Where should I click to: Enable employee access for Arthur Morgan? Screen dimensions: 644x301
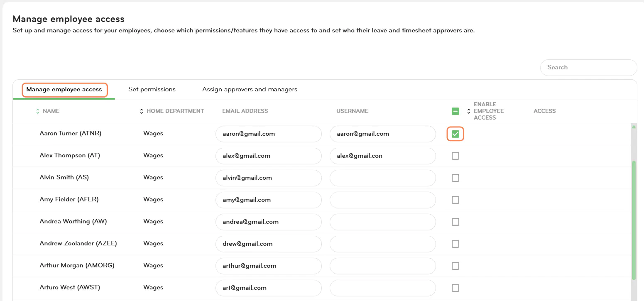tap(455, 266)
